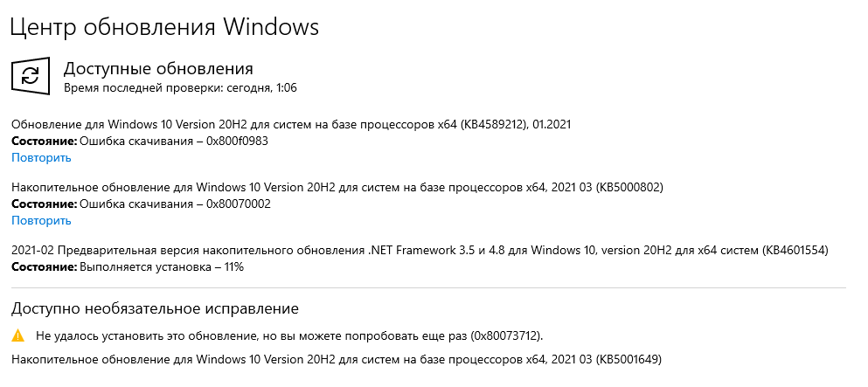Click the yellow warning triangle icon
Viewport: 868px width, 387px height.
point(18,335)
